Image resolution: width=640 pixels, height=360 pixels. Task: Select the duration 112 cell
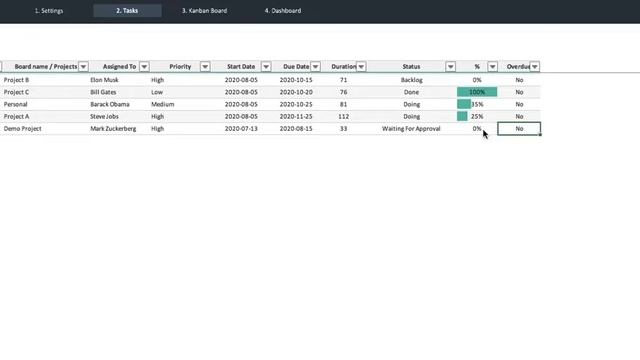pyautogui.click(x=343, y=116)
